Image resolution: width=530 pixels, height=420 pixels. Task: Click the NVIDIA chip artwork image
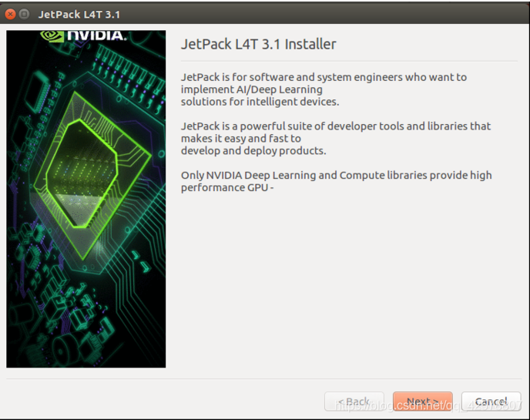[86, 199]
